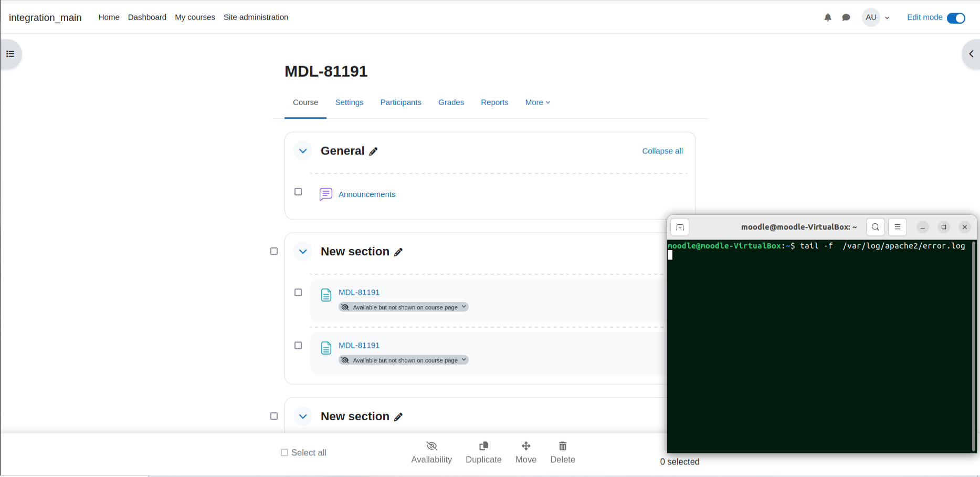Click the 0 selected counter text

[680, 462]
